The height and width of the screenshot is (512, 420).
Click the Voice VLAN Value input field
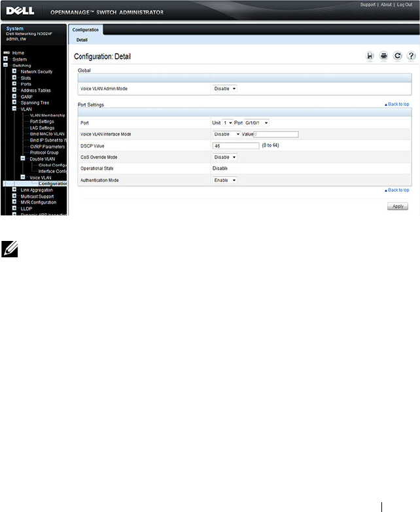point(276,134)
